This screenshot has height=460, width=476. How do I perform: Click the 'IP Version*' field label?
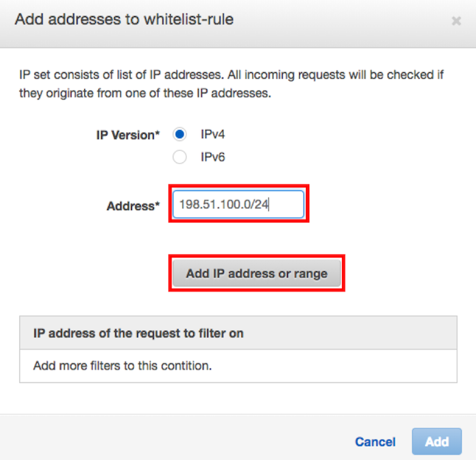tap(128, 135)
